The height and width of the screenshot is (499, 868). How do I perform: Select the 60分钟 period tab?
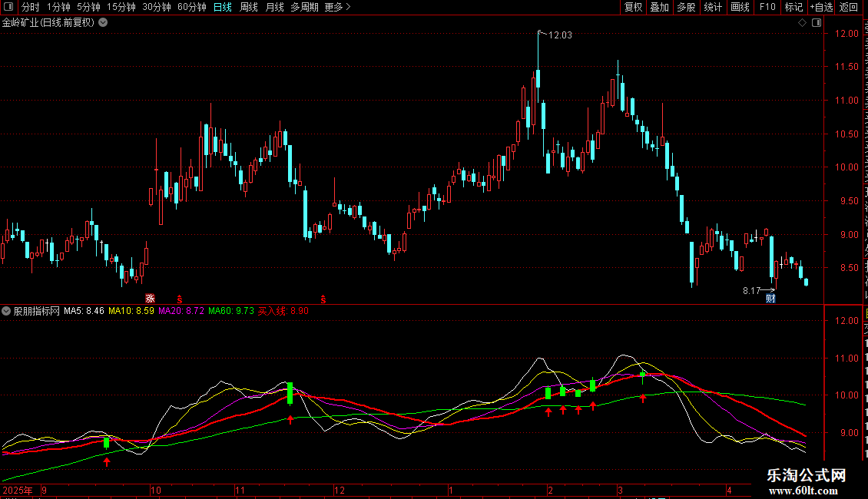tap(191, 7)
